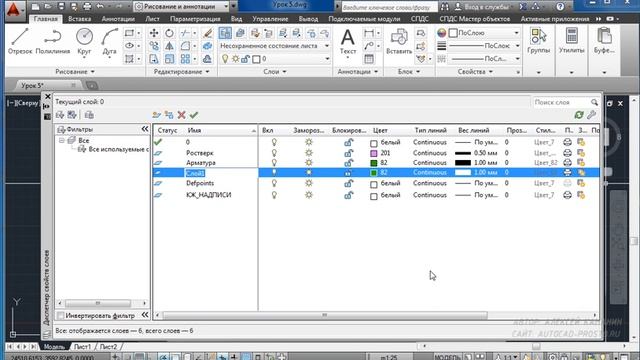Lock the Арматура layer padlock

pos(348,163)
